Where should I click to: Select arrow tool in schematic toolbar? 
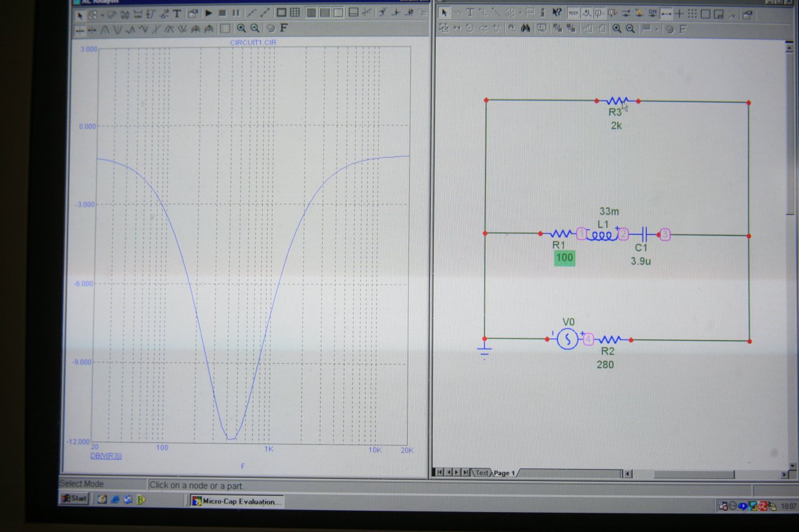[x=444, y=12]
